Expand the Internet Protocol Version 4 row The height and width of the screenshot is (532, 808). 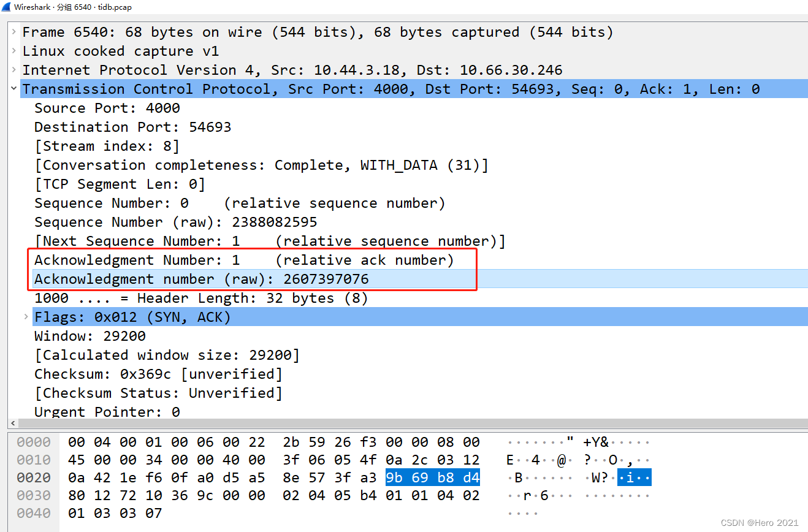pyautogui.click(x=13, y=69)
